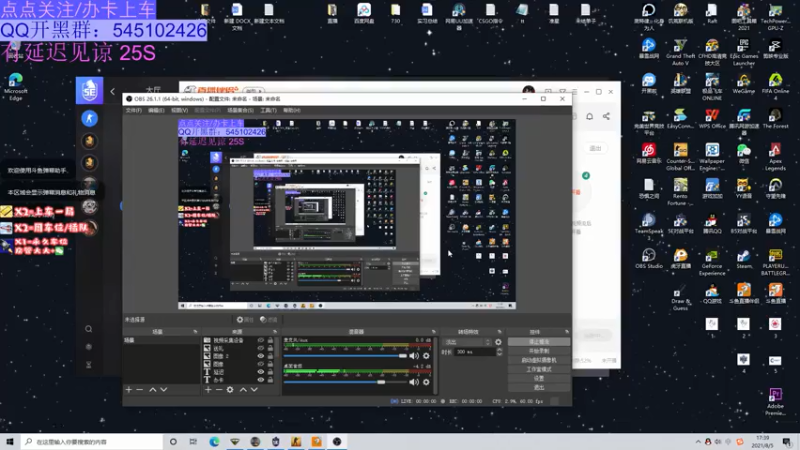
Task: Open Adobe Premiere desktop shortcut
Action: (775, 402)
